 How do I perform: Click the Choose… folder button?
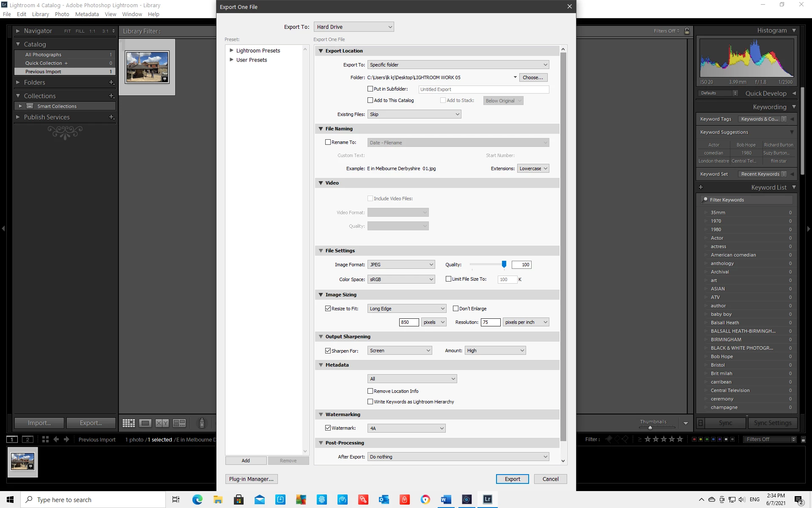(532, 77)
